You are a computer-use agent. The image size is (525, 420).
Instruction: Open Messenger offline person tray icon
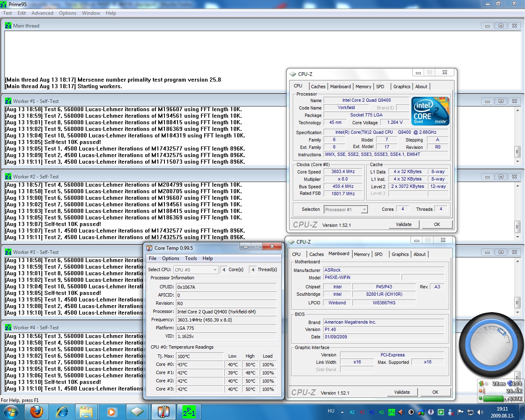coord(451,412)
